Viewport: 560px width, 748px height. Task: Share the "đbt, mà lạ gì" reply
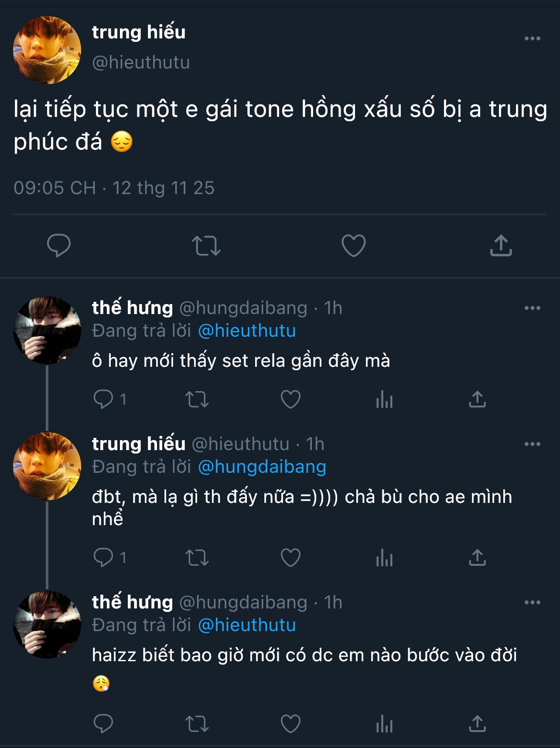tap(477, 557)
